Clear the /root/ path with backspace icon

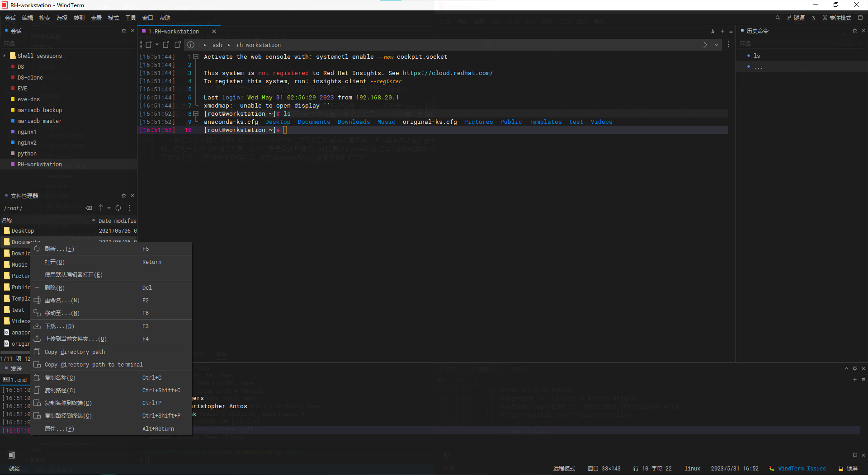click(89, 208)
